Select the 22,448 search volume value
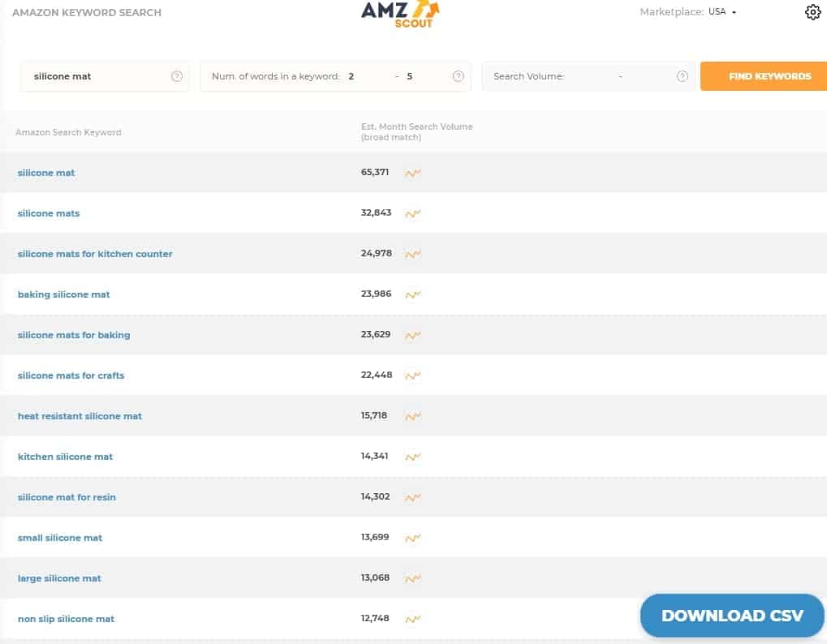Image resolution: width=827 pixels, height=644 pixels. 377,376
